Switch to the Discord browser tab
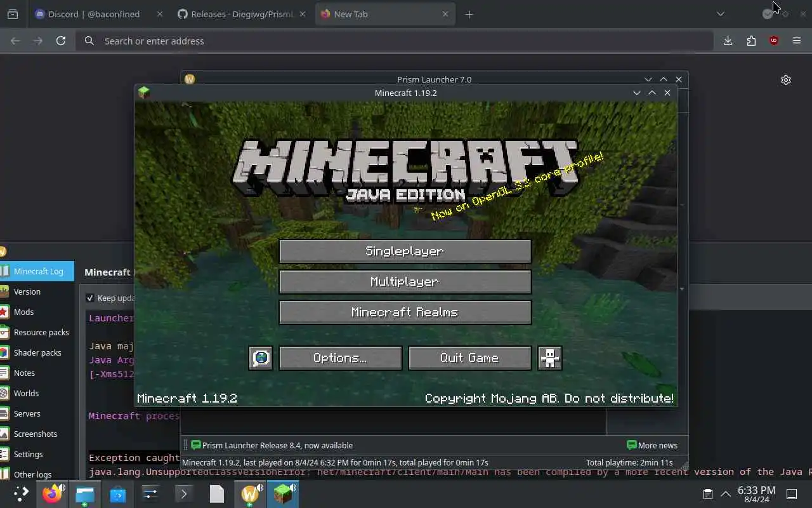Screen dimensions: 812x508 coord(95,14)
